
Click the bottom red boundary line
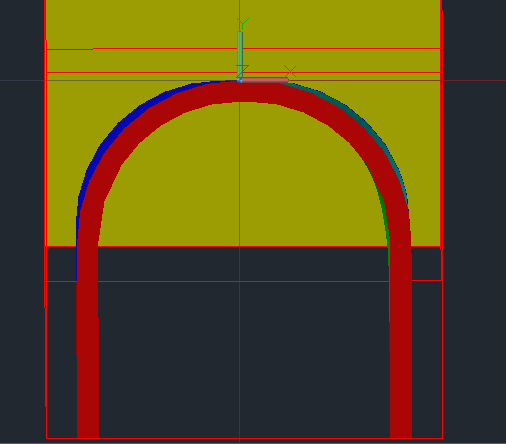(x=243, y=438)
